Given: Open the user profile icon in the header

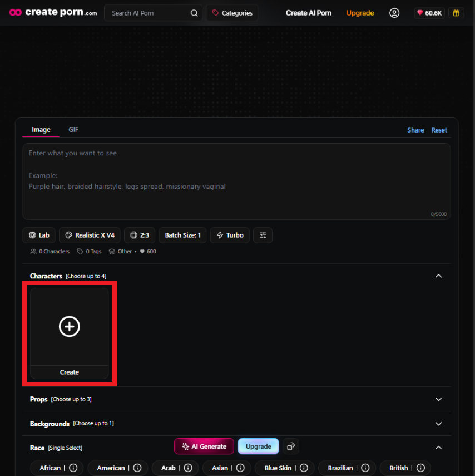Looking at the screenshot, I should coord(394,13).
